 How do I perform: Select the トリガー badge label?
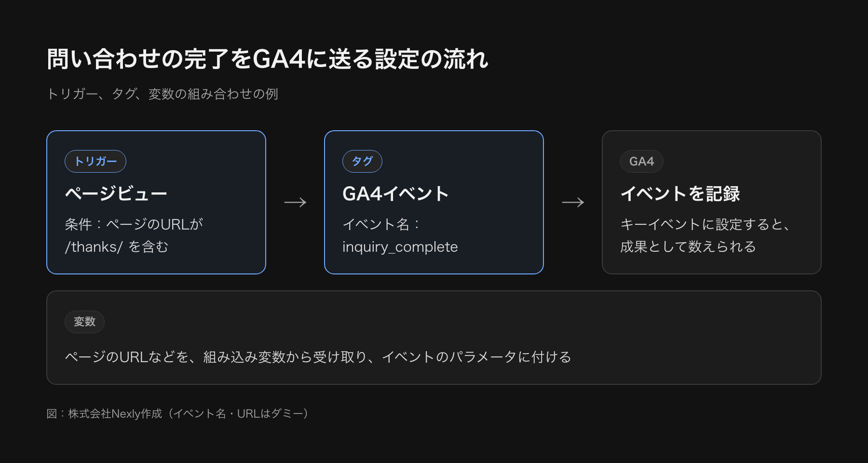click(95, 162)
